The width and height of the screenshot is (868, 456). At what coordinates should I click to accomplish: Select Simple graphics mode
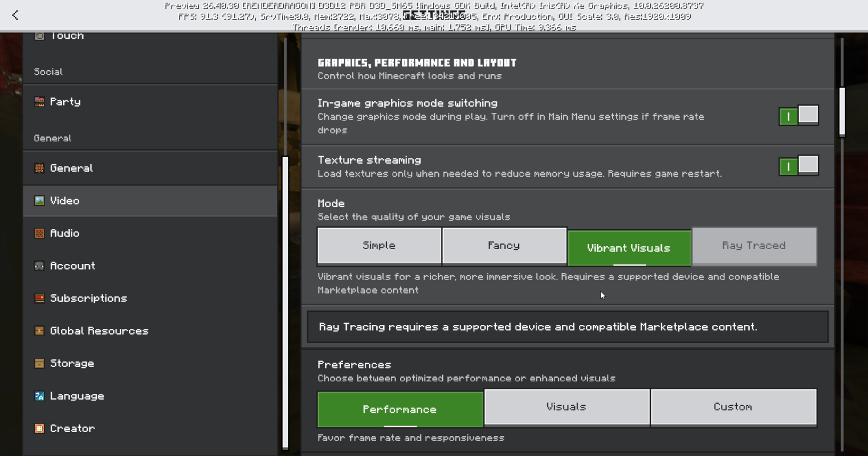point(380,246)
